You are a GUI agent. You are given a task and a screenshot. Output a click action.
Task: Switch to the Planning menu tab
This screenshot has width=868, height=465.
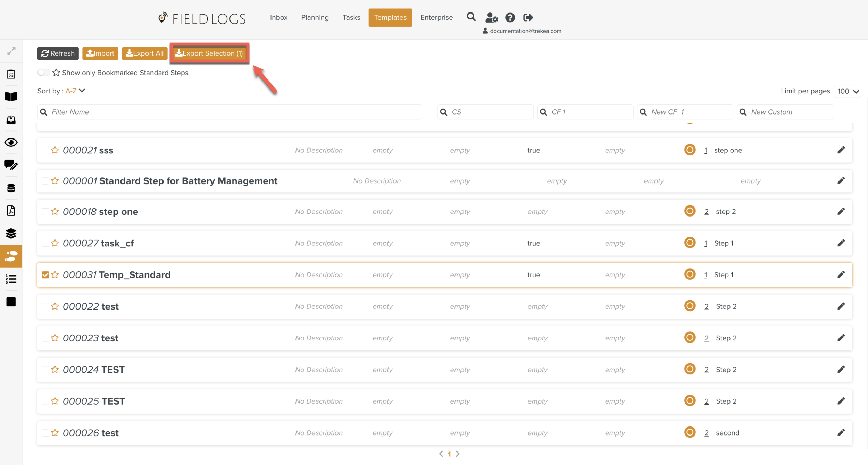click(315, 17)
